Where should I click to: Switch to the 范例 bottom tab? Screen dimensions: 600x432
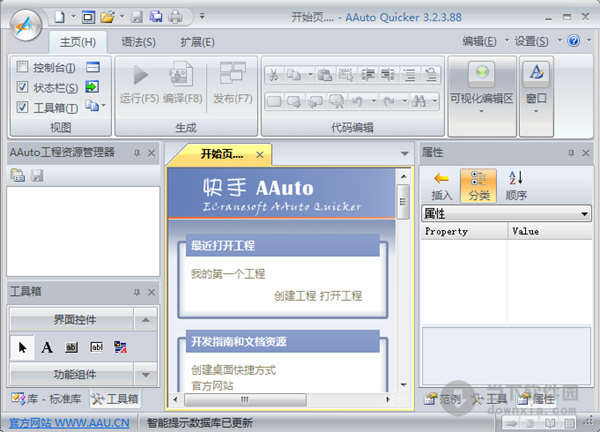point(442,399)
